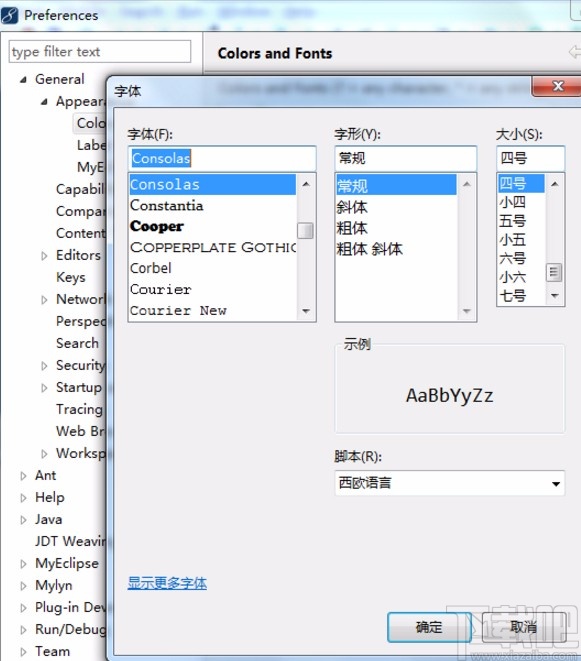Expand the Help tree node
This screenshot has width=581, height=661.
(23, 498)
